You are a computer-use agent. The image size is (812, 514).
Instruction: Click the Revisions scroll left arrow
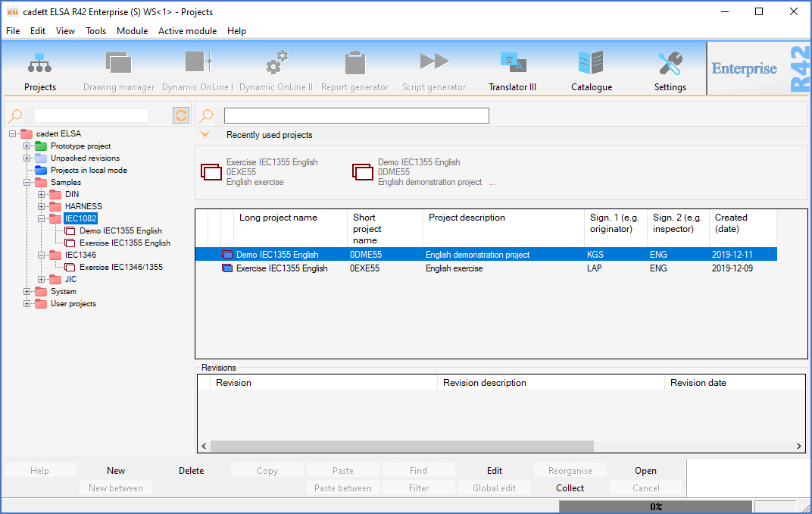click(x=204, y=446)
